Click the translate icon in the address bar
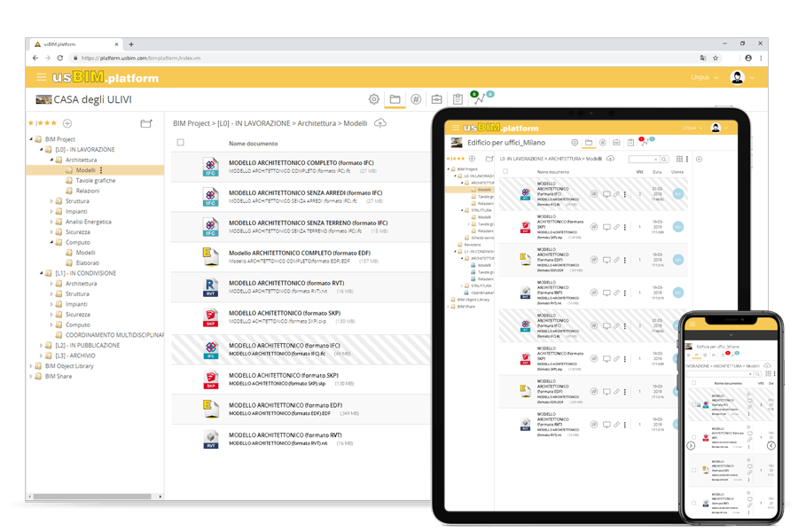The width and height of the screenshot is (798, 532). (x=703, y=58)
